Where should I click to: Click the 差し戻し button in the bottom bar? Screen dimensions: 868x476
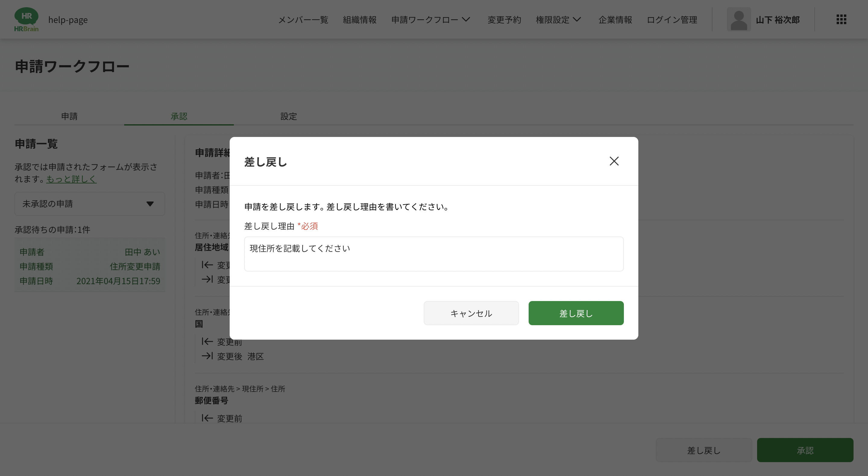[x=703, y=450]
